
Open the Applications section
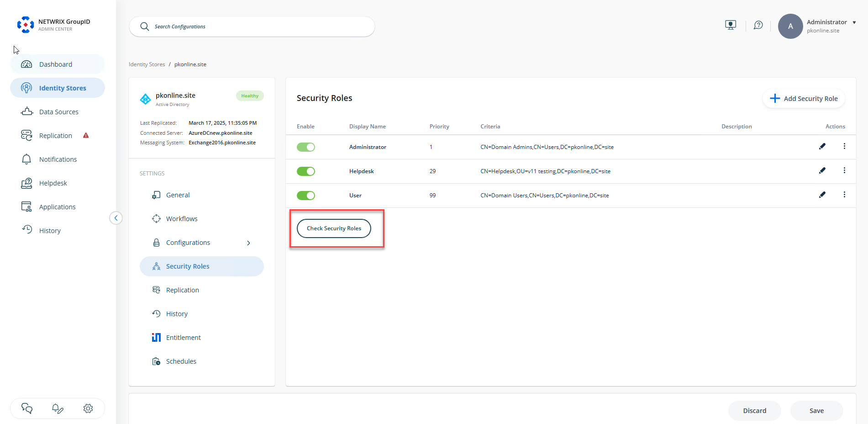[57, 207]
